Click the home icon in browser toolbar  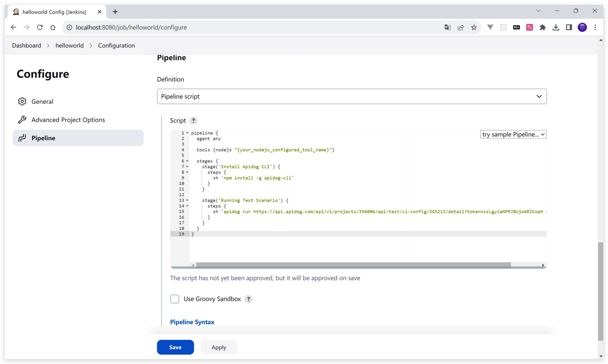[53, 28]
